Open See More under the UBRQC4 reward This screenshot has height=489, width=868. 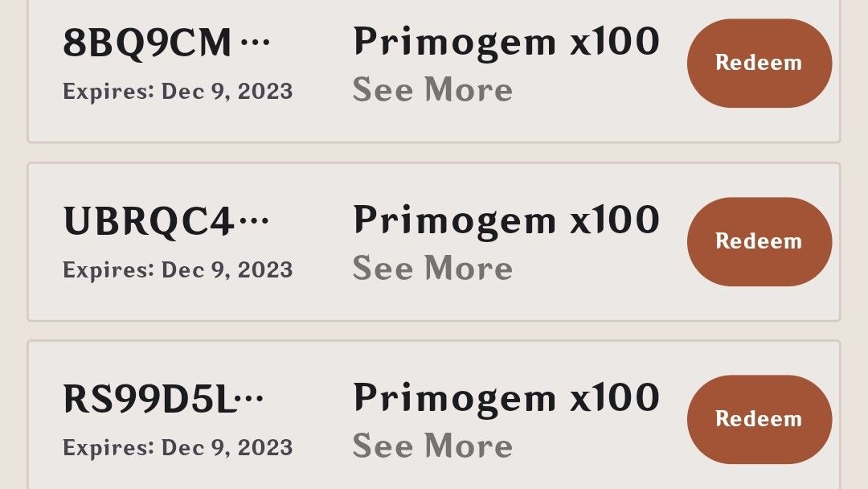click(433, 268)
